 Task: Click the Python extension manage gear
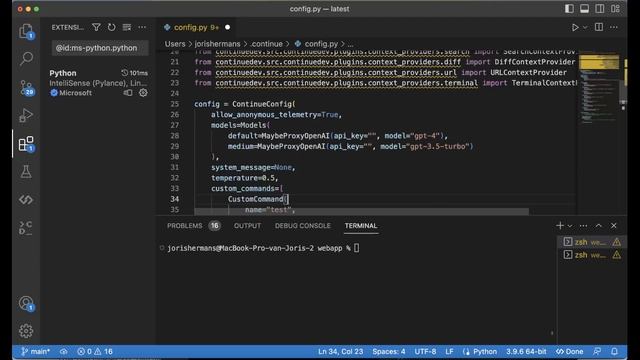tap(143, 93)
